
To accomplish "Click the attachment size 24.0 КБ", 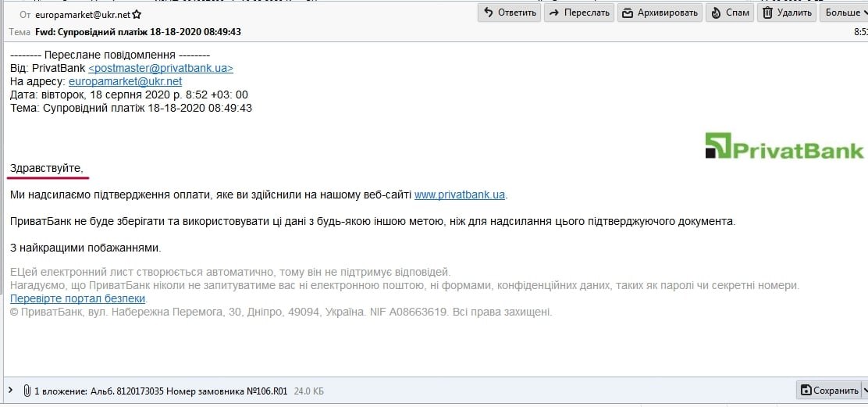I will (308, 391).
